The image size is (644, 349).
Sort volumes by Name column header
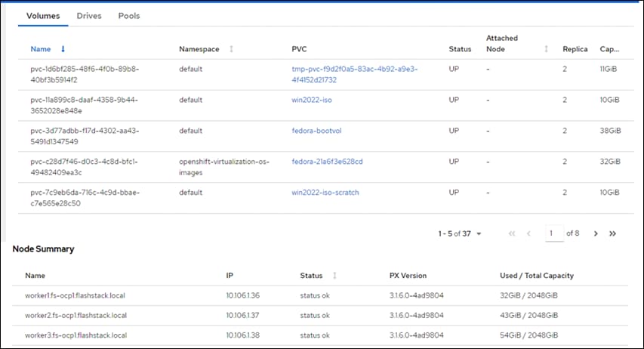pyautogui.click(x=41, y=49)
